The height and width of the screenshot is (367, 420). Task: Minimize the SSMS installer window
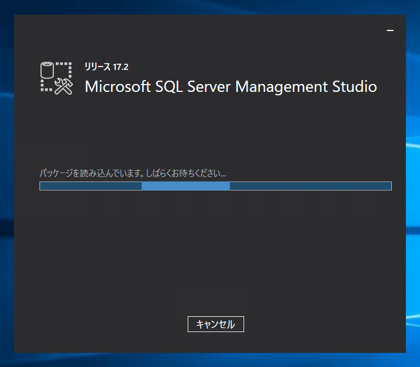click(390, 30)
